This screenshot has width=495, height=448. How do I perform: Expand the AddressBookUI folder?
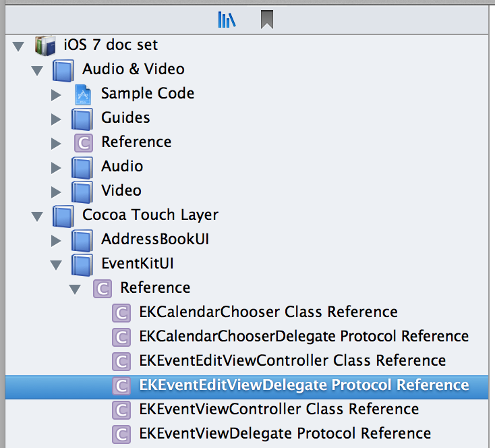pos(56,240)
